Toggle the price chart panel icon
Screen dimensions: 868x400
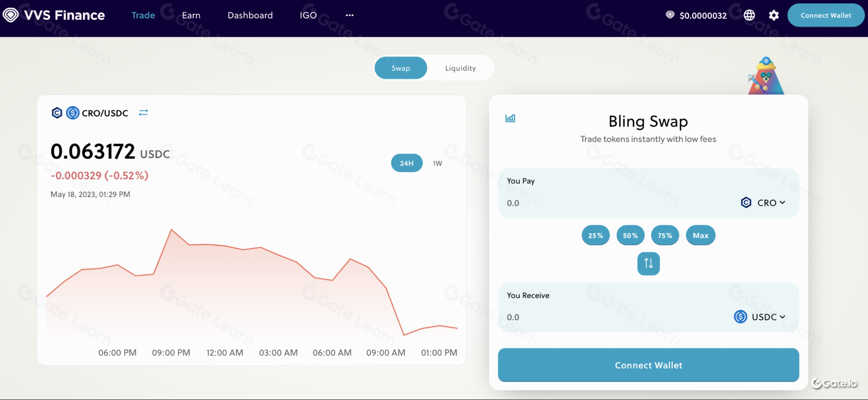[510, 118]
